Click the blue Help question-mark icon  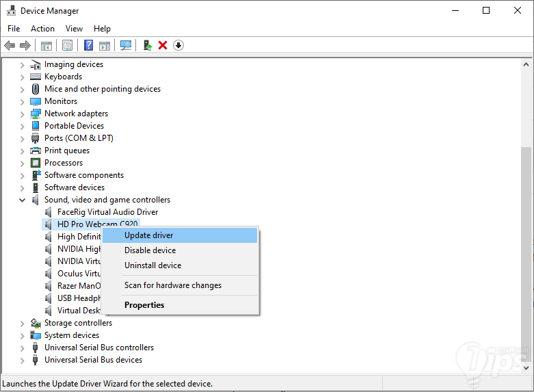click(x=89, y=45)
